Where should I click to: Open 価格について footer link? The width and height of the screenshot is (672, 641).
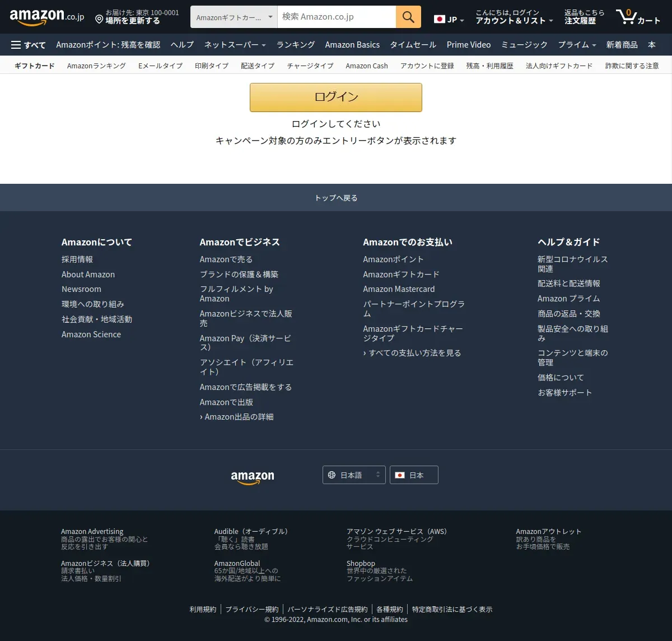(561, 378)
